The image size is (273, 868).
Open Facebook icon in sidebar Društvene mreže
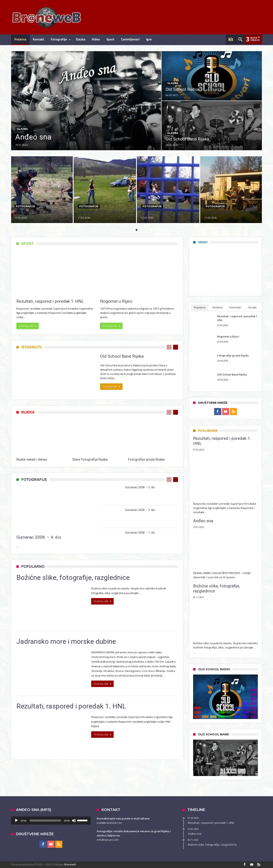[x=217, y=411]
